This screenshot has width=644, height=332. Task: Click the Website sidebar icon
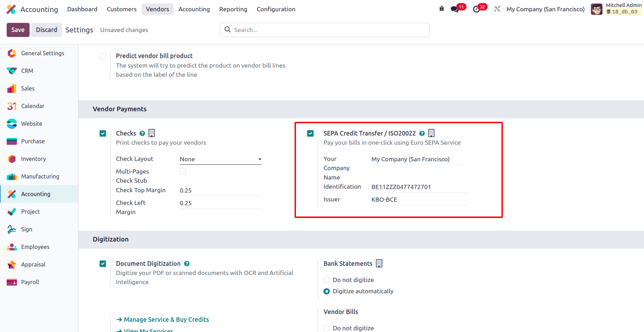point(12,124)
